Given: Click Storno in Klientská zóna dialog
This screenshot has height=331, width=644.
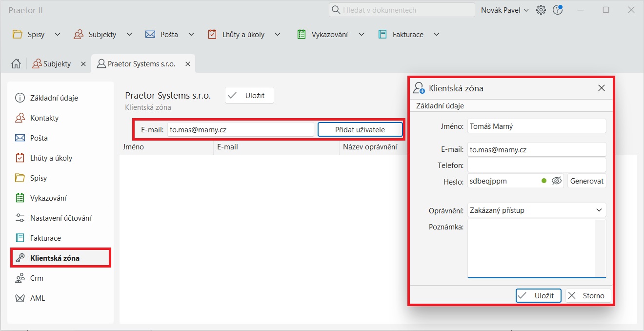Looking at the screenshot, I should [x=588, y=295].
